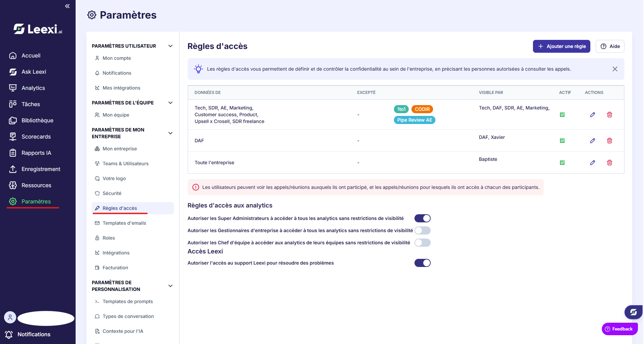Click the Données de column header
644x344 pixels.
(208, 93)
